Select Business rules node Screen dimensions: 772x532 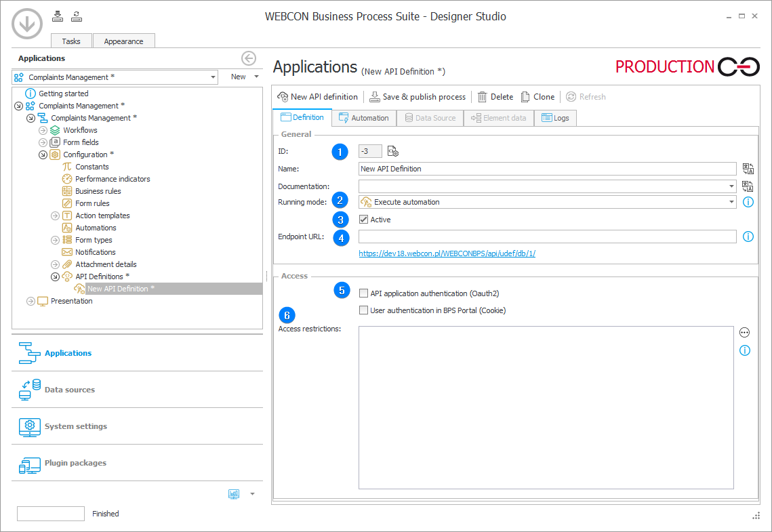point(98,191)
